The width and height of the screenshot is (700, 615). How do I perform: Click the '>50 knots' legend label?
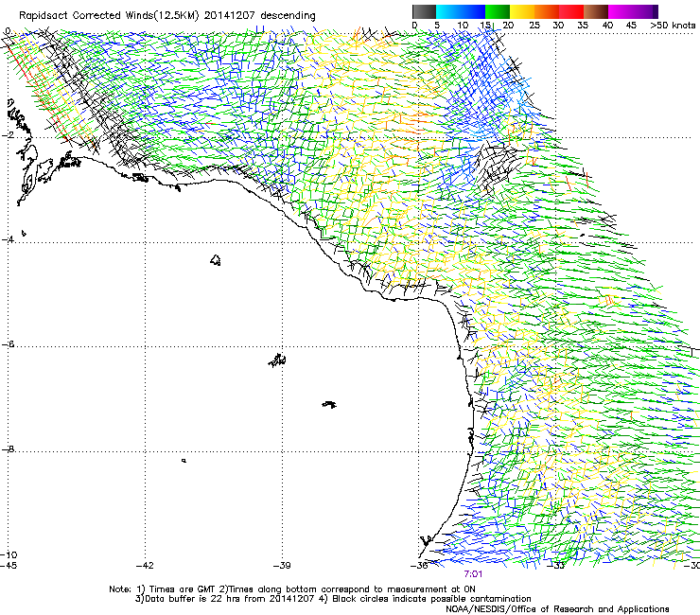click(x=673, y=26)
